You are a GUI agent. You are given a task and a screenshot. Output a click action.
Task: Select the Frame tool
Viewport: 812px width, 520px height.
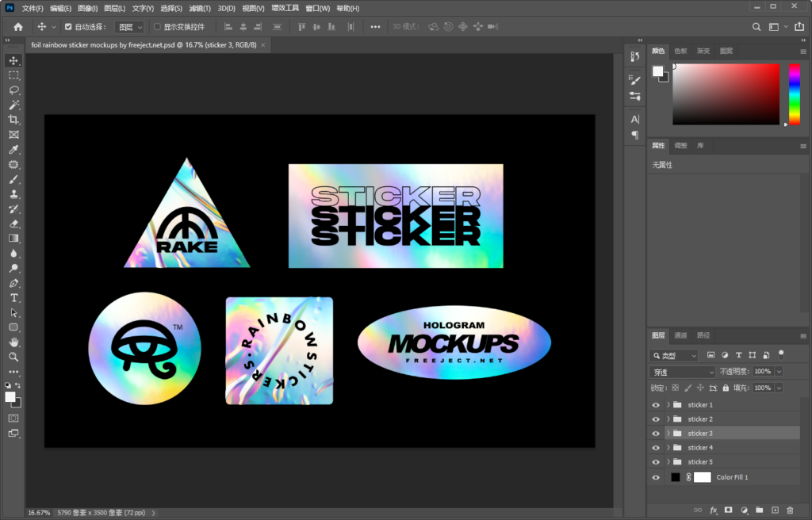pos(13,135)
